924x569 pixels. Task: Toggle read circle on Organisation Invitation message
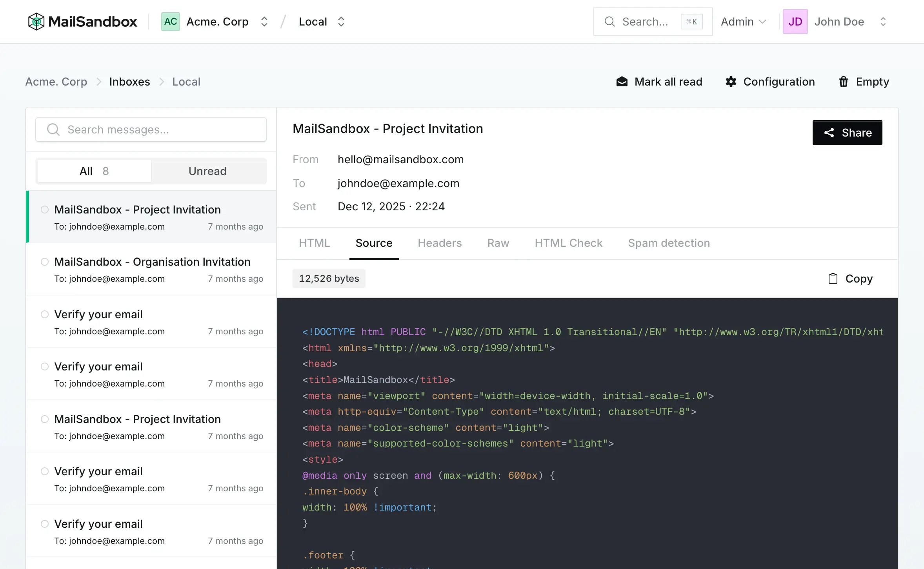click(x=45, y=262)
